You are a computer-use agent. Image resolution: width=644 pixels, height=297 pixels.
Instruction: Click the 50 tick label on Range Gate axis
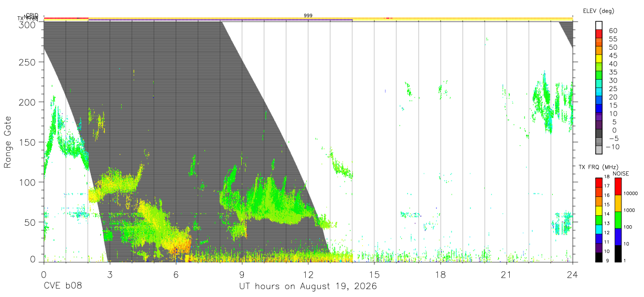(x=30, y=222)
